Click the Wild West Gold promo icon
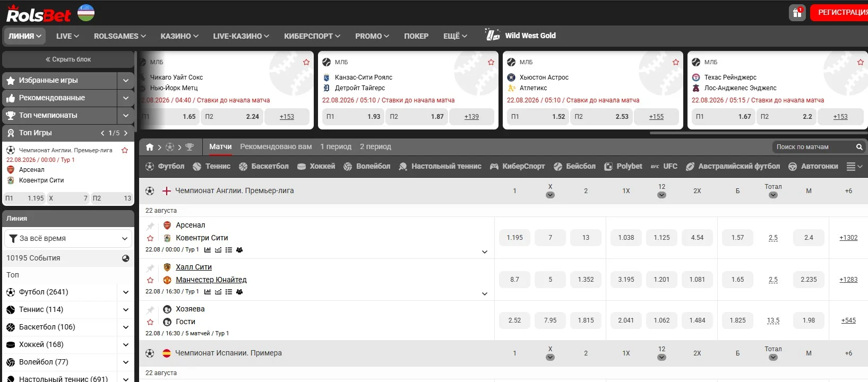Viewport: 868px width, 382px height. pos(492,35)
